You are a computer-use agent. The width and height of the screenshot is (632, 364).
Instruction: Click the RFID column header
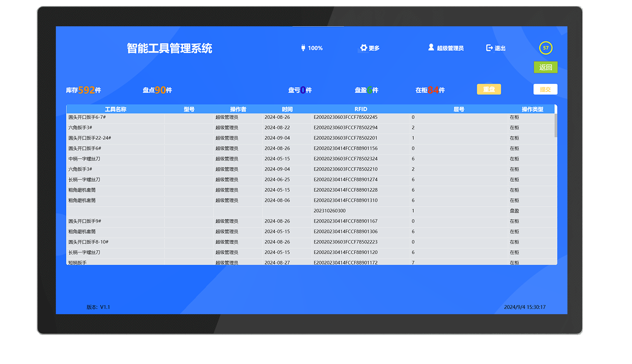[361, 109]
